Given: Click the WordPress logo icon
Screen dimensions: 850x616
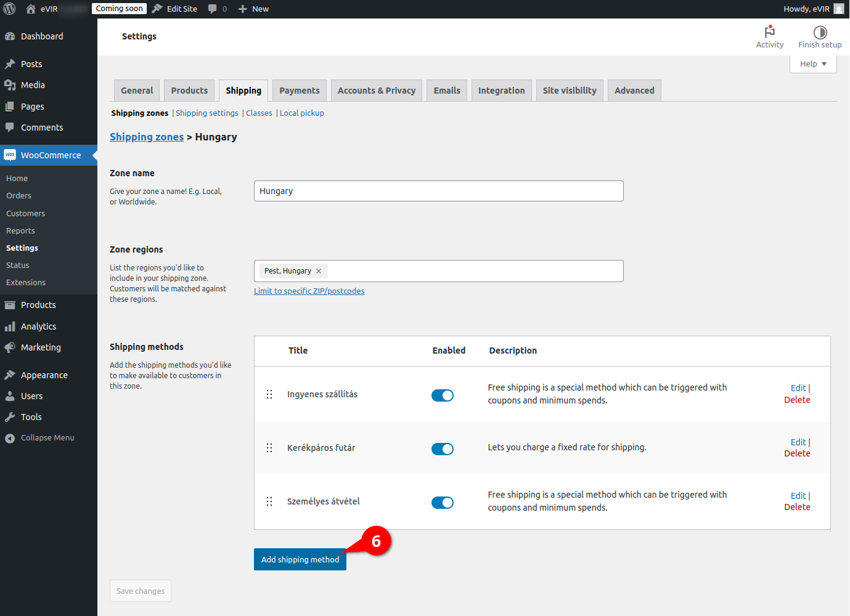Looking at the screenshot, I should (x=9, y=9).
